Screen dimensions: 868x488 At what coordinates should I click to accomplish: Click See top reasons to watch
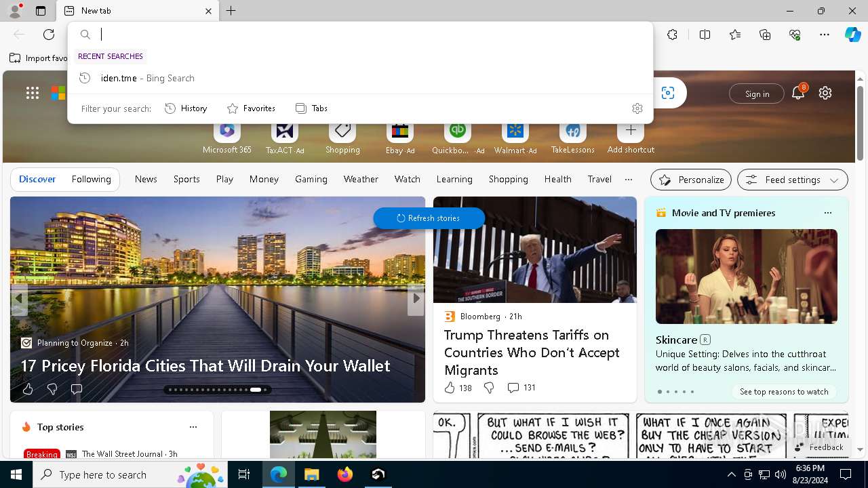(x=784, y=392)
